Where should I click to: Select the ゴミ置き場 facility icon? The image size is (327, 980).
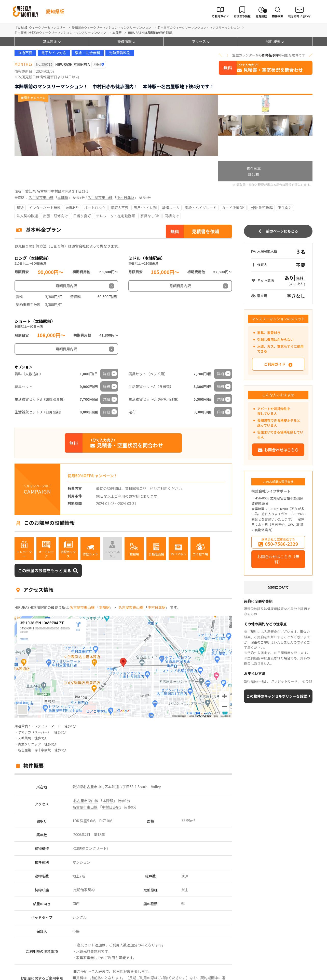(200, 548)
